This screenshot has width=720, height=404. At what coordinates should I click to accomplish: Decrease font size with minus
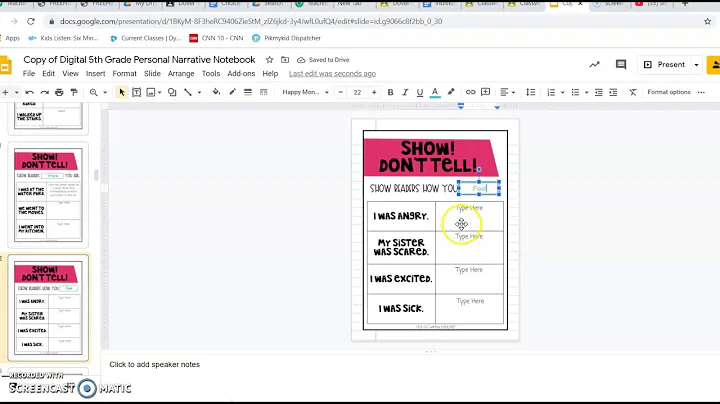pyautogui.click(x=341, y=92)
